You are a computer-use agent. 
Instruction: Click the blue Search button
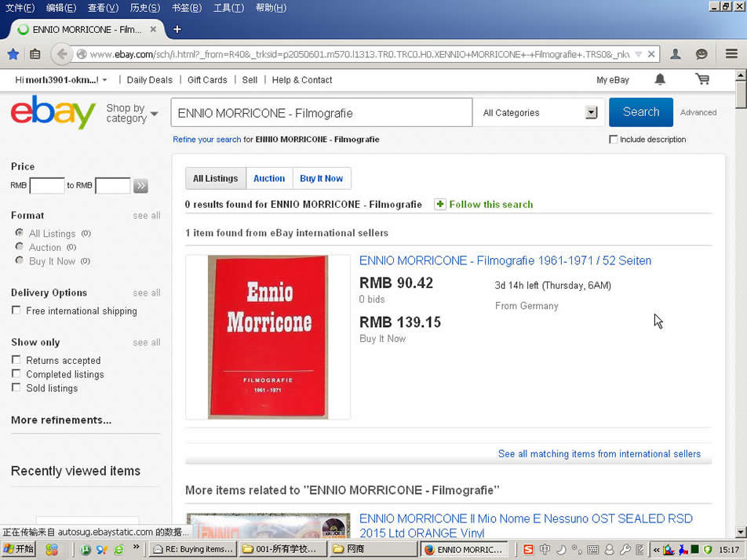click(x=641, y=112)
